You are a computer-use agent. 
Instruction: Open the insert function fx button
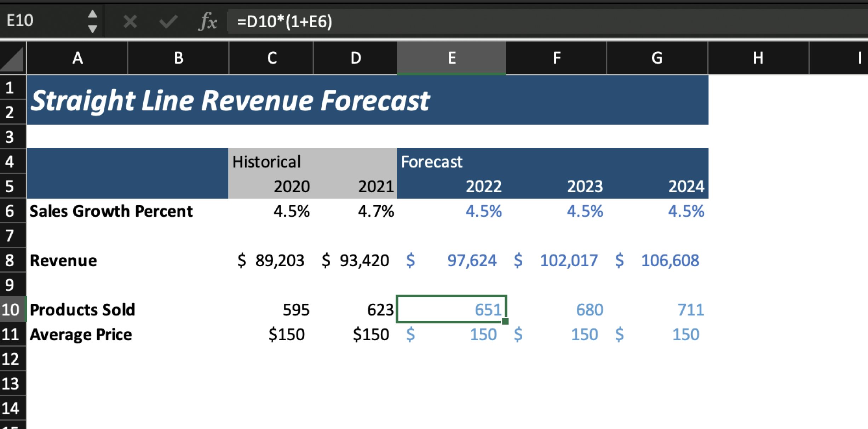pos(208,22)
